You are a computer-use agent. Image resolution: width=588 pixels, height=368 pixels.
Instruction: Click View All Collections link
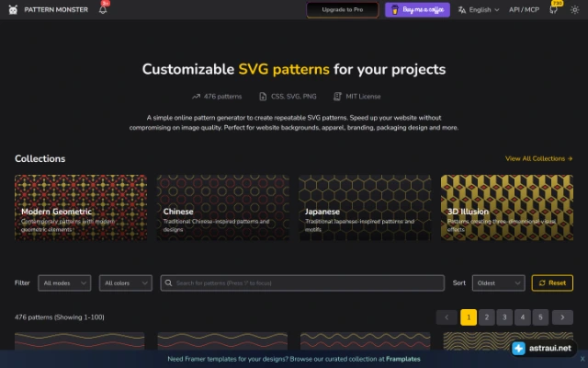538,158
